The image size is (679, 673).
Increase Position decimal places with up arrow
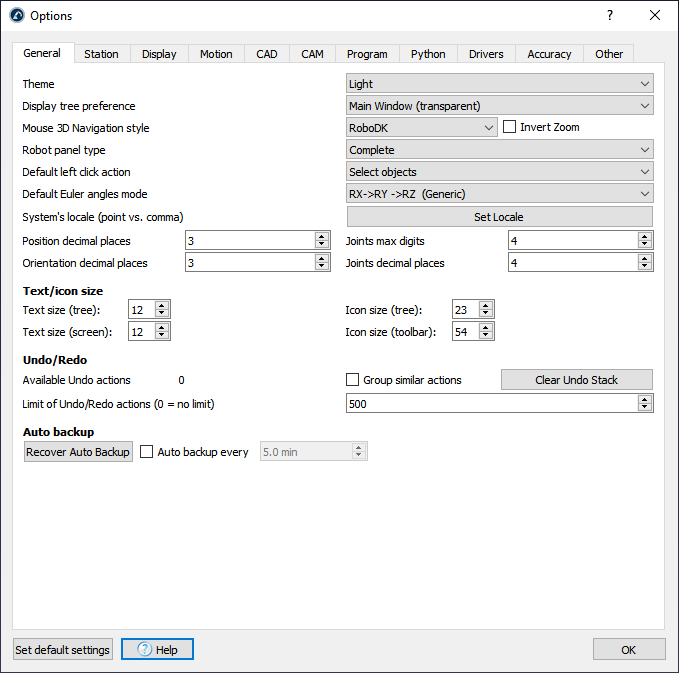tap(322, 236)
